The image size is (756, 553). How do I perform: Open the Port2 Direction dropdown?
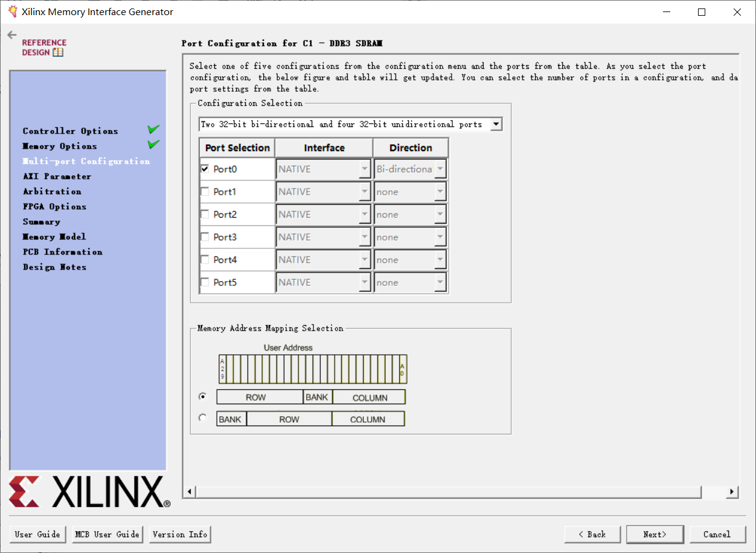410,215
